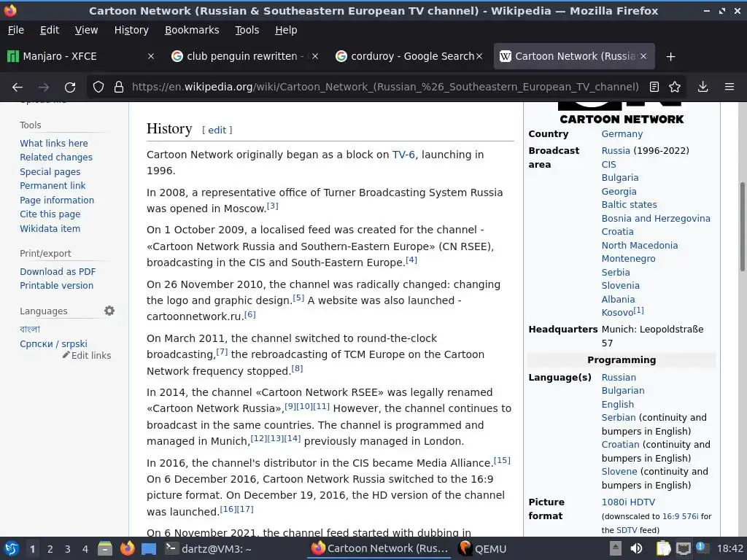747x560 pixels.
Task: Switch to workspace 4
Action: tap(85, 549)
